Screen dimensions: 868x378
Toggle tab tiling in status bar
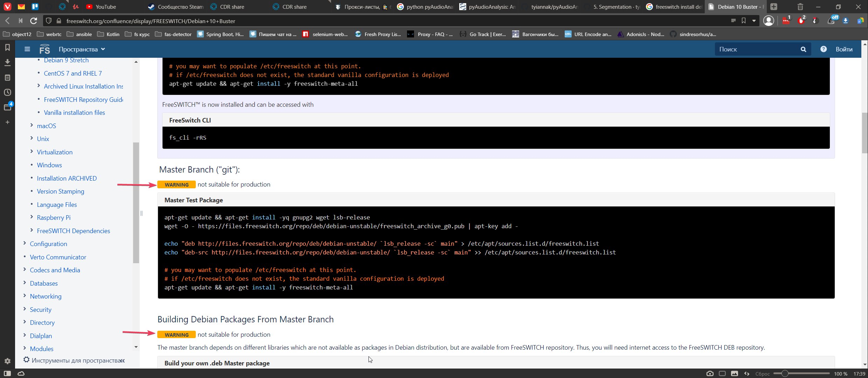coord(722,373)
